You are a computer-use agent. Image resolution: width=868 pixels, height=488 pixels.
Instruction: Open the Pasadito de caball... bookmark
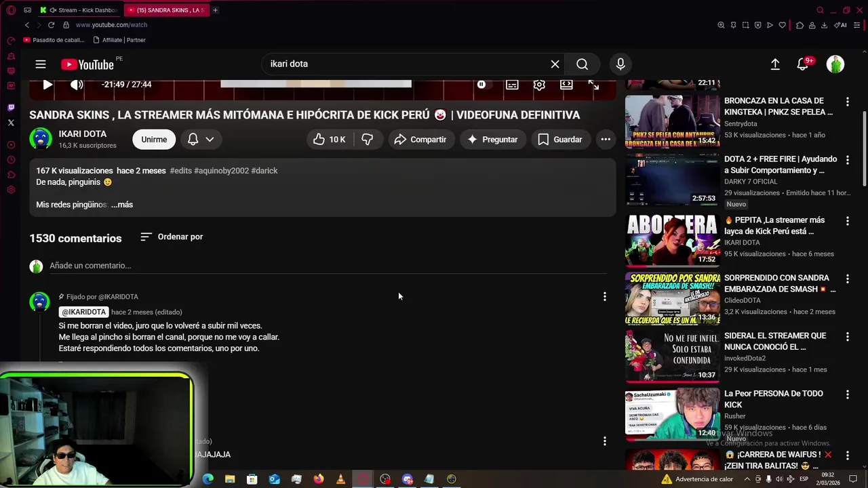[x=54, y=40]
